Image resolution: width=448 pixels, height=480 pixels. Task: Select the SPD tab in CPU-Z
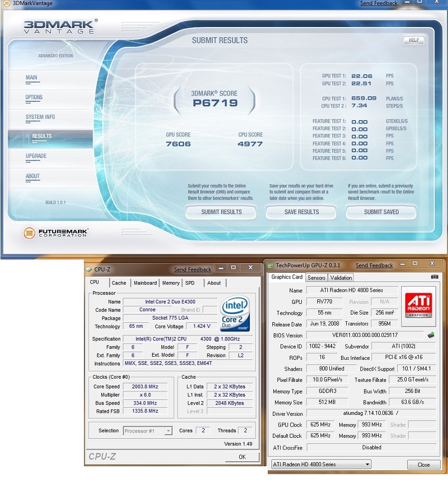190,283
